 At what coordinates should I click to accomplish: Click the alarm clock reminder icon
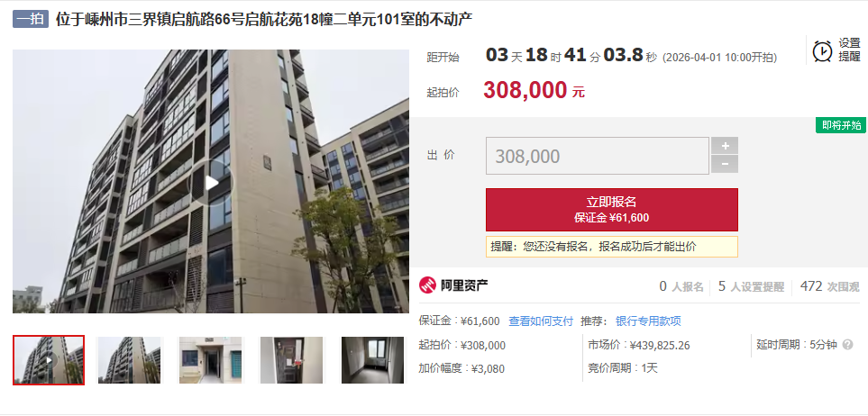[x=822, y=51]
